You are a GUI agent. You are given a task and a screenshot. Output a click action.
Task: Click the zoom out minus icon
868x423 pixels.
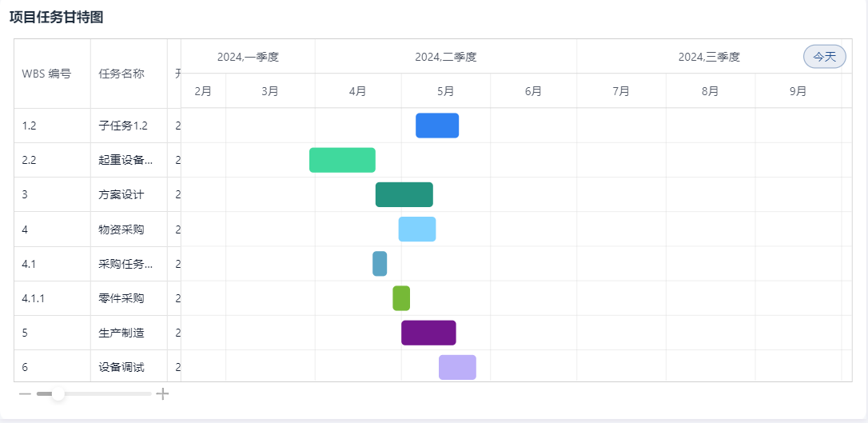click(x=25, y=393)
